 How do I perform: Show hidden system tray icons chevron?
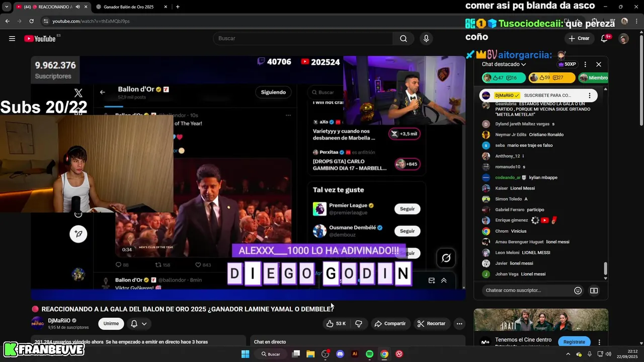[568, 354]
